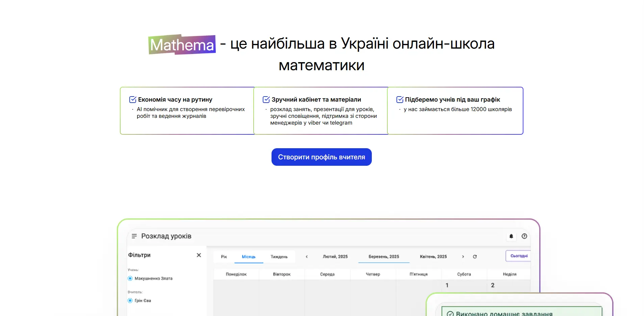Click the notification bell icon
Image resolution: width=644 pixels, height=316 pixels.
[511, 236]
